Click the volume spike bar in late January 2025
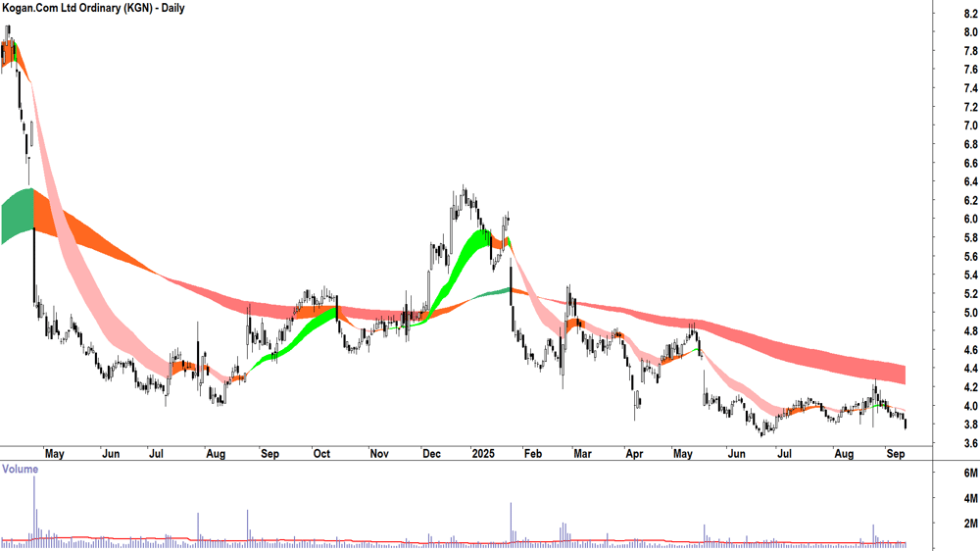Screen dimensions: 980x551 [511, 525]
